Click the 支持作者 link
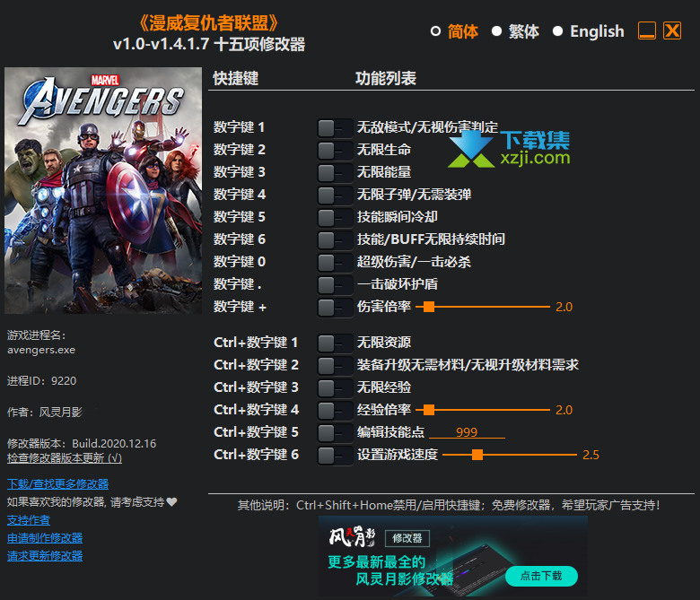The image size is (700, 600). click(29, 520)
